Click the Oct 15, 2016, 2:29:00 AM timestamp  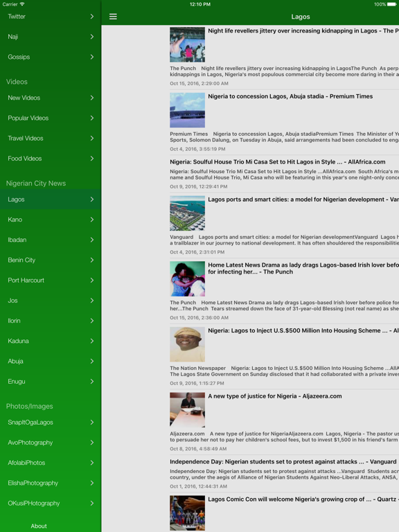(x=199, y=83)
